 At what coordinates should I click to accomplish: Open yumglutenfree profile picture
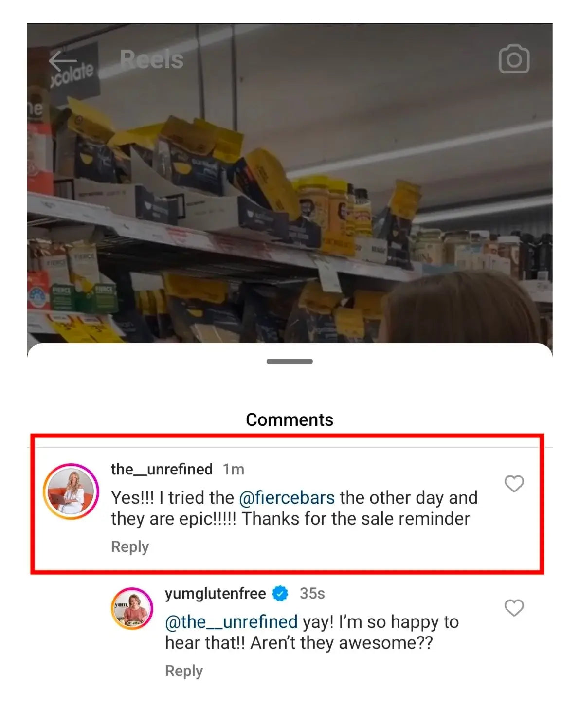pos(132,608)
